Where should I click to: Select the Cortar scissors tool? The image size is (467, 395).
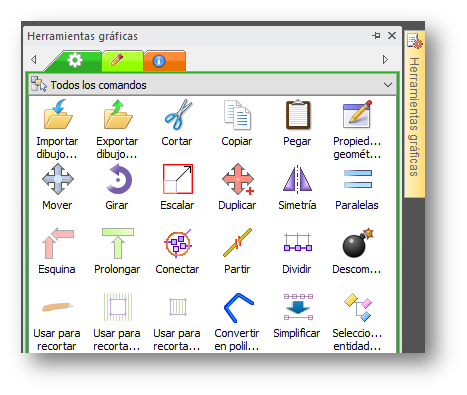pos(178,114)
